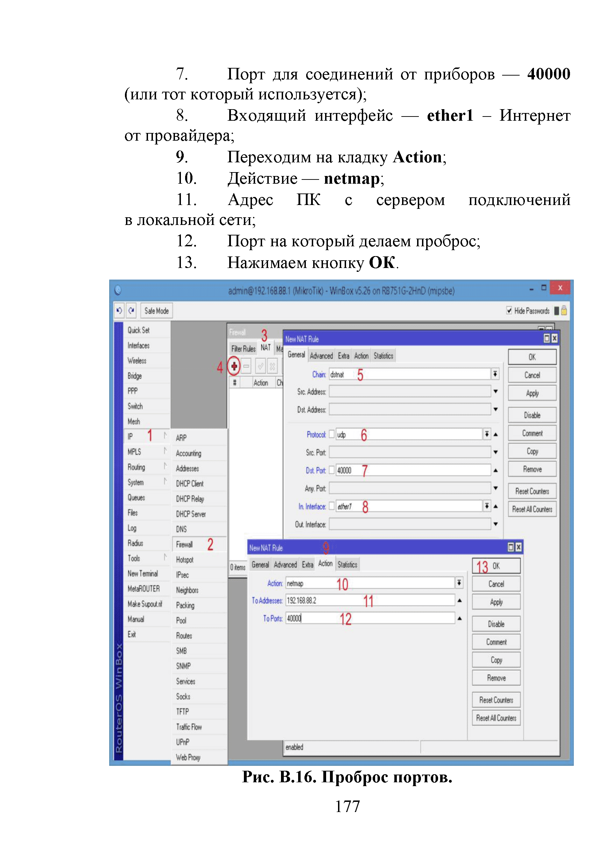Click Comment button in upper NAT Rule dialog
The image size is (612, 868).
click(532, 433)
